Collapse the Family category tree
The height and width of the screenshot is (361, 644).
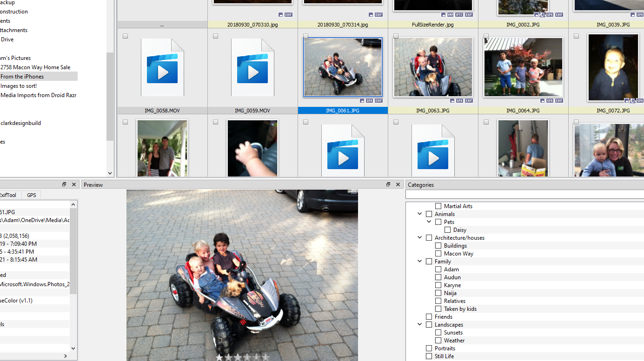420,262
